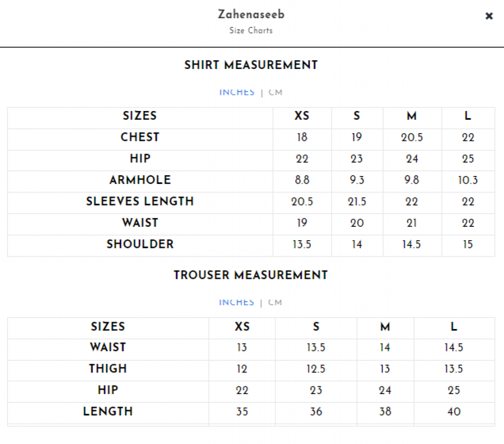The image size is (504, 444).
Task: Close the size chart popup
Action: [489, 16]
